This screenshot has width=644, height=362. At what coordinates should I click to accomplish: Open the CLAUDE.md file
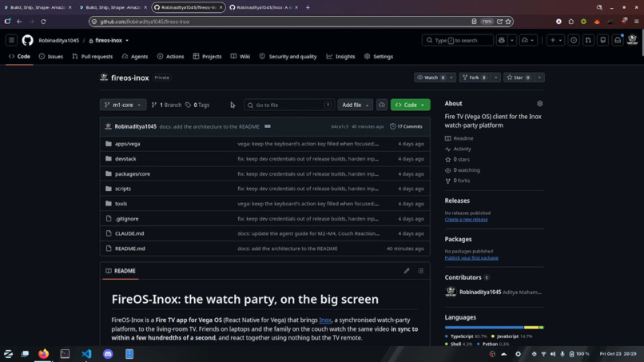(x=129, y=233)
